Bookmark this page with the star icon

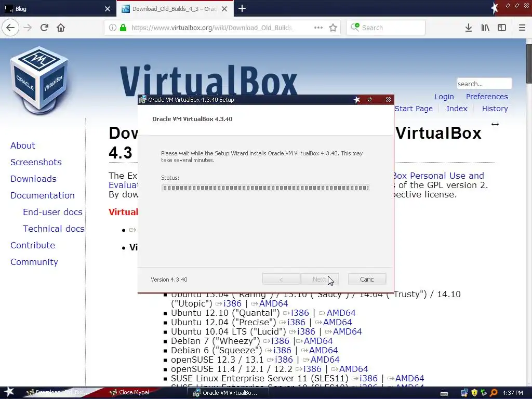333,28
